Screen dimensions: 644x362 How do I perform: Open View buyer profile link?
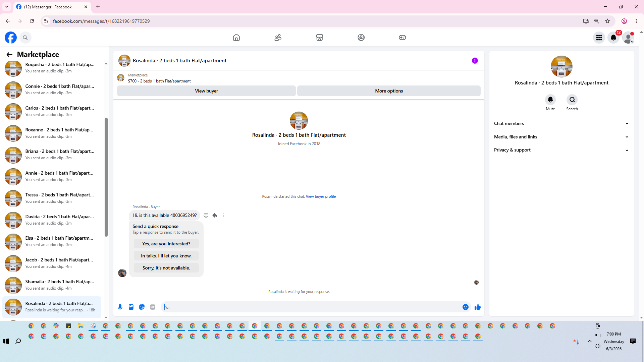coord(321,196)
